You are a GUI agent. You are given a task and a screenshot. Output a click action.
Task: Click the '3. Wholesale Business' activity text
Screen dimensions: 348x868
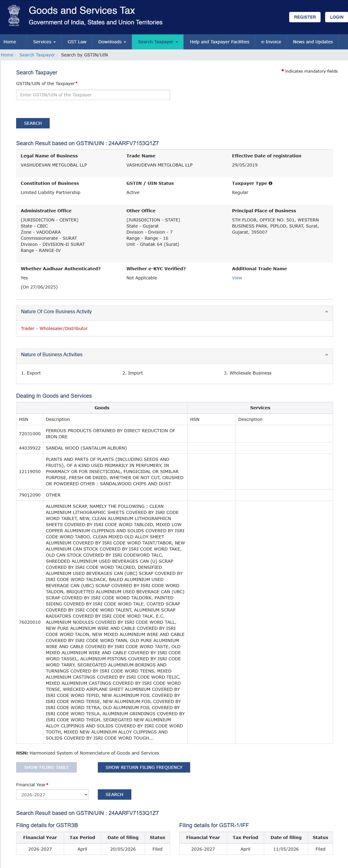click(x=247, y=373)
